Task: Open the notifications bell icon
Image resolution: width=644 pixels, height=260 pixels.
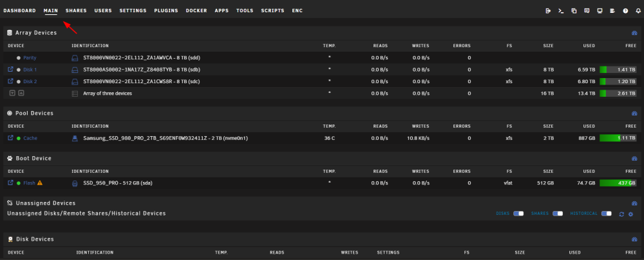Action: (x=638, y=11)
